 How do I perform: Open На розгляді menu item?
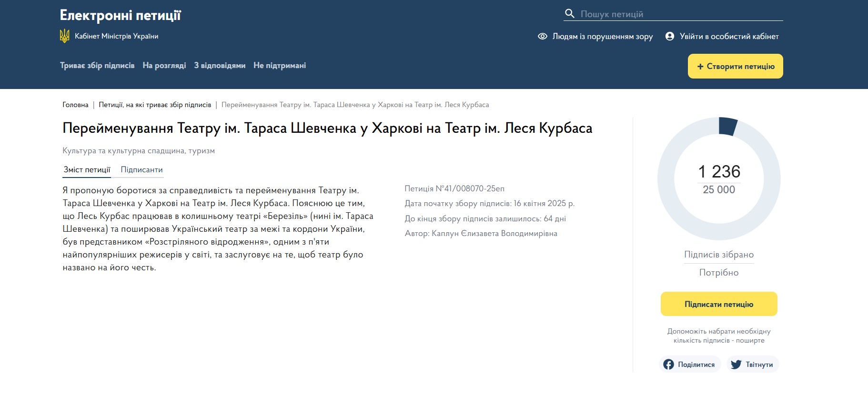pos(164,66)
